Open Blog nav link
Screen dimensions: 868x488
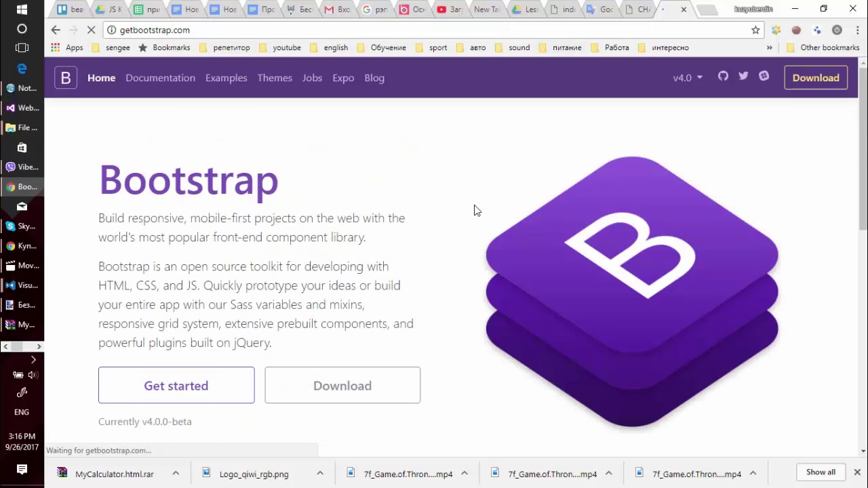click(374, 78)
